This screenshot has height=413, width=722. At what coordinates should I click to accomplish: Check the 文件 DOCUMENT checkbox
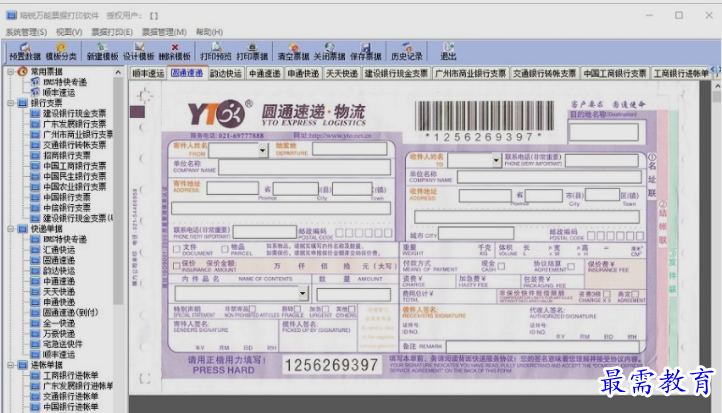(x=176, y=249)
